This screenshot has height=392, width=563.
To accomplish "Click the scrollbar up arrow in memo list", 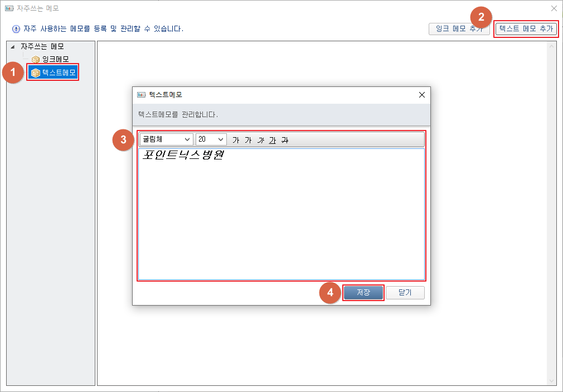I will click(552, 46).
